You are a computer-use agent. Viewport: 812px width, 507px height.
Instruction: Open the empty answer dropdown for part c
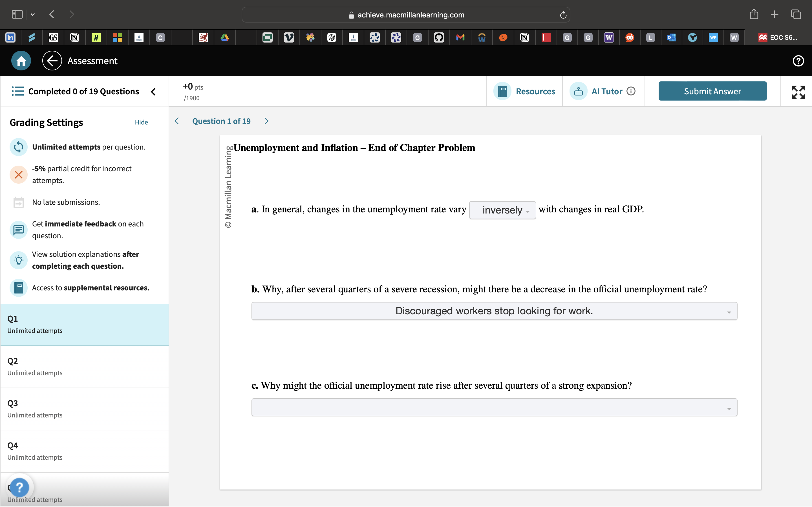(x=494, y=407)
